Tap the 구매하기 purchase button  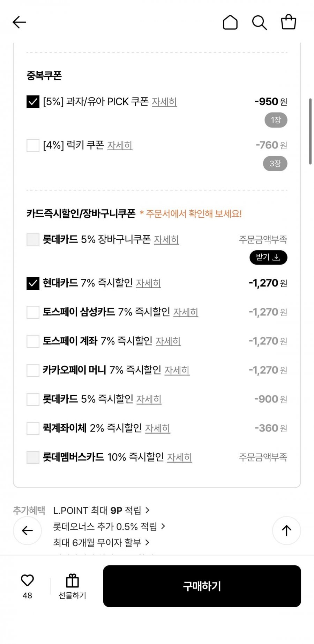click(x=202, y=586)
